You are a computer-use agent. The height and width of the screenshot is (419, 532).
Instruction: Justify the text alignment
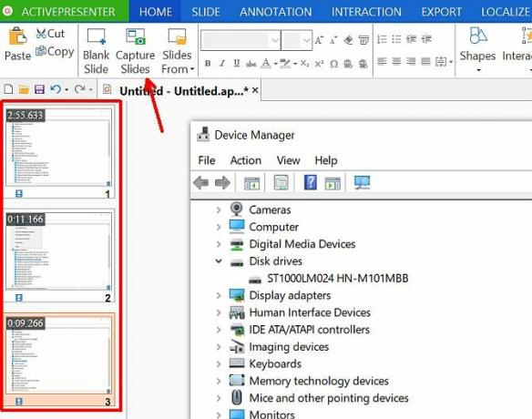pyautogui.click(x=425, y=61)
